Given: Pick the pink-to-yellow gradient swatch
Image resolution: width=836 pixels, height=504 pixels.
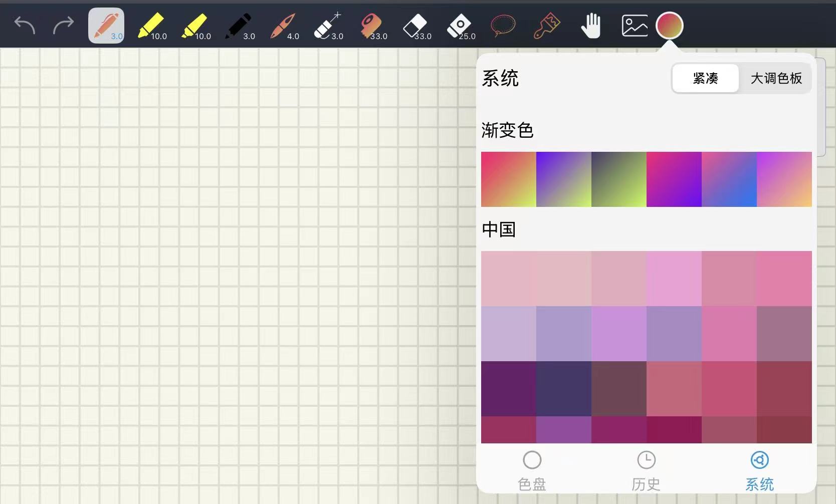Looking at the screenshot, I should point(508,179).
